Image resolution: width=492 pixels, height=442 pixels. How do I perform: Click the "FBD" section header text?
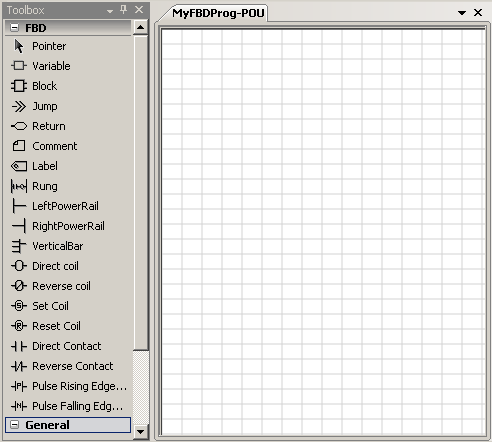[36, 28]
